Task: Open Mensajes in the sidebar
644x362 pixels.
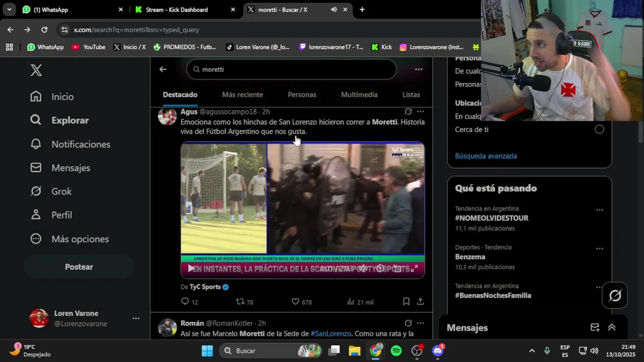Action: [x=60, y=168]
